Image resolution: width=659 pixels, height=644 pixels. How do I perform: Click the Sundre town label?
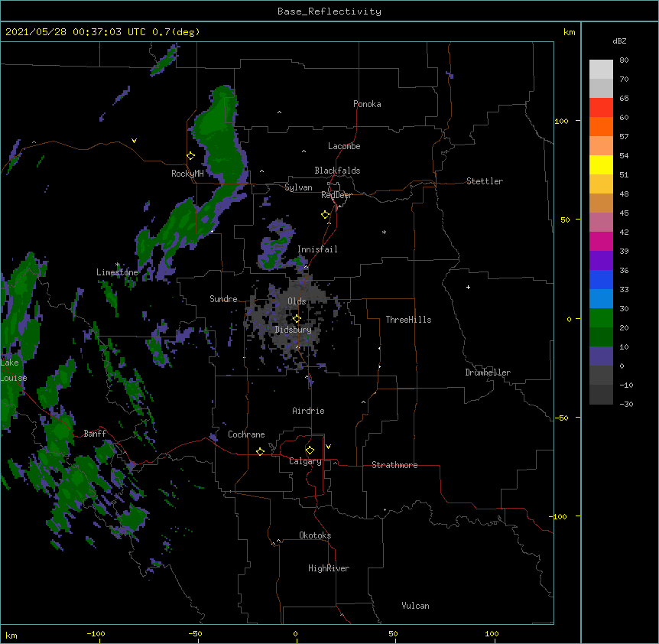(223, 299)
